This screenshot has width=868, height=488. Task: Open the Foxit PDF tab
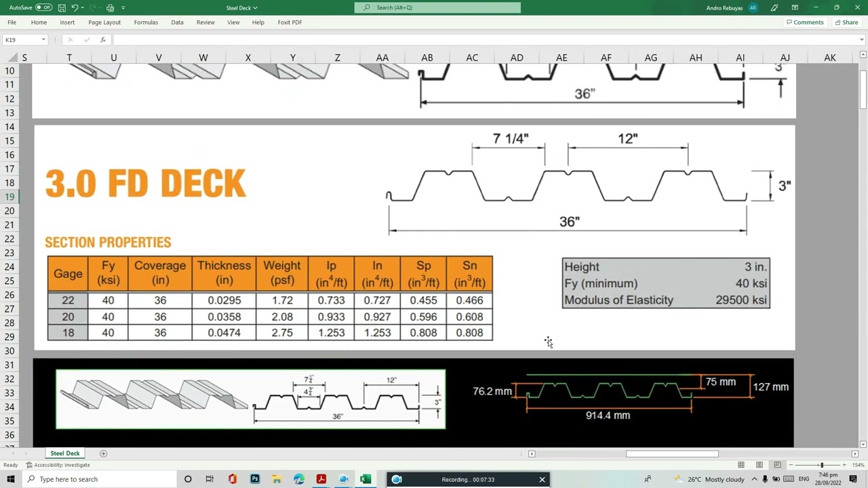(x=290, y=22)
